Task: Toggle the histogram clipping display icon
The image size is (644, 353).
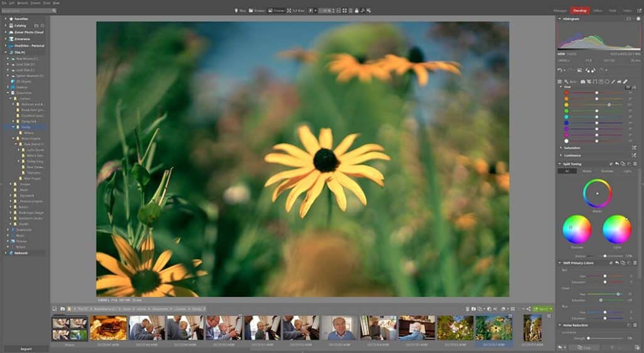Action: tap(628, 18)
